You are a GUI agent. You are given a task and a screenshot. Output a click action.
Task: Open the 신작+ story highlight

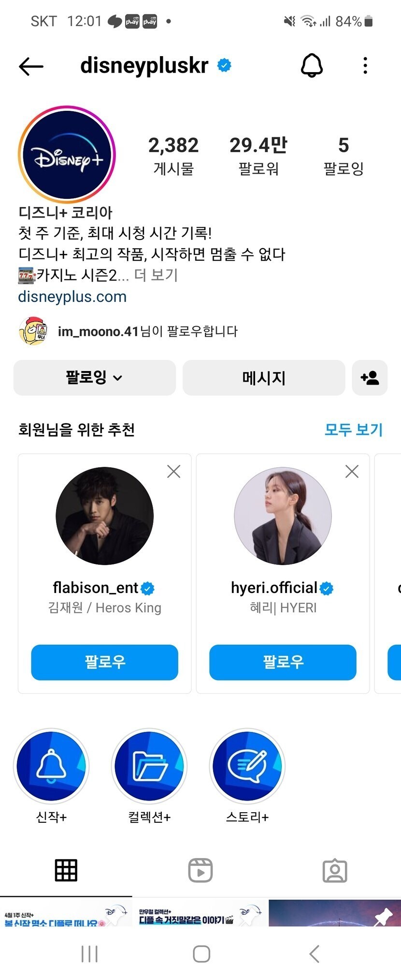pos(51,766)
